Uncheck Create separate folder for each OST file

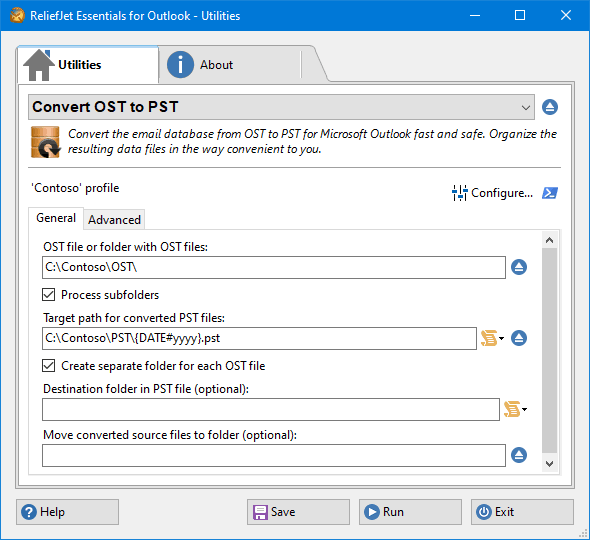(x=49, y=366)
